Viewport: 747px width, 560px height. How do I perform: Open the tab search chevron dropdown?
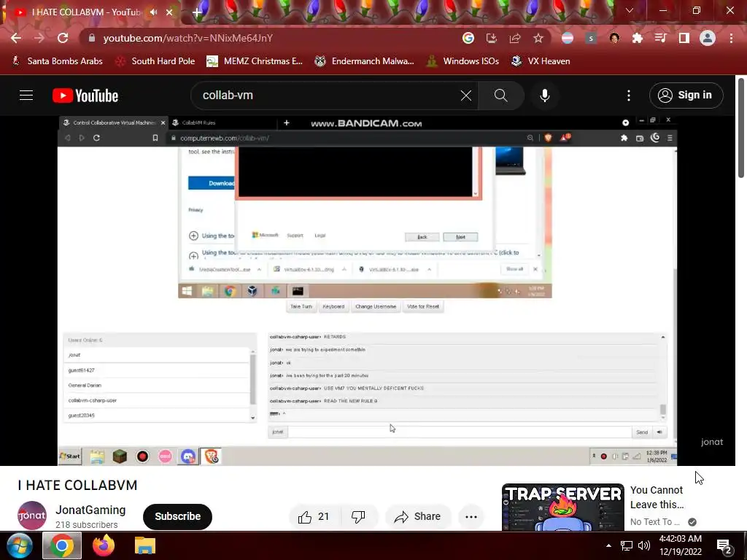[x=630, y=10]
